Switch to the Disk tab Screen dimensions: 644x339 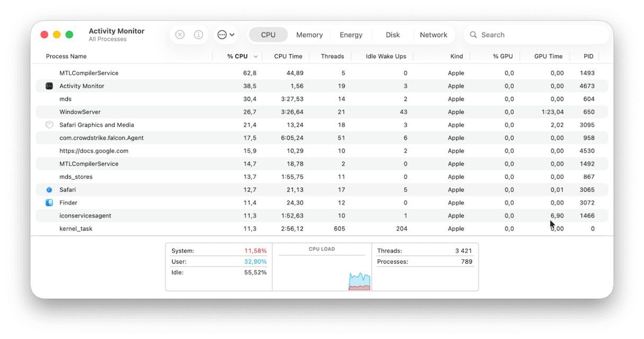(x=393, y=35)
